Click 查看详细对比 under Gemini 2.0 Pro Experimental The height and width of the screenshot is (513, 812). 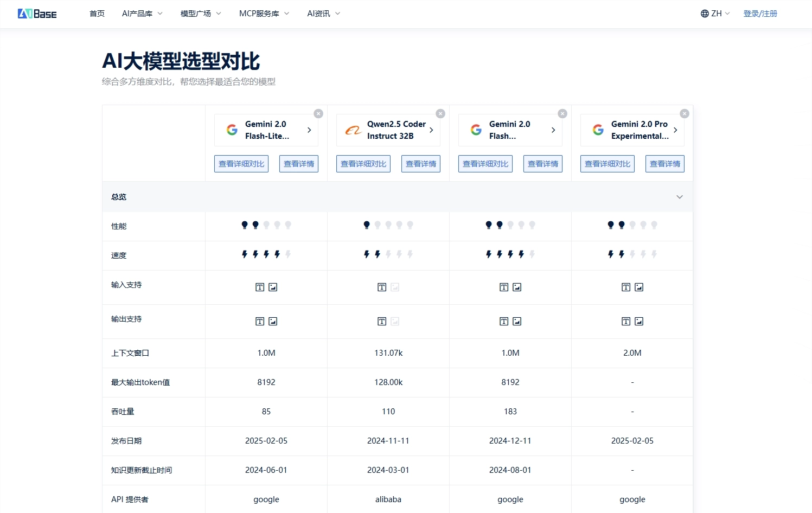(608, 164)
